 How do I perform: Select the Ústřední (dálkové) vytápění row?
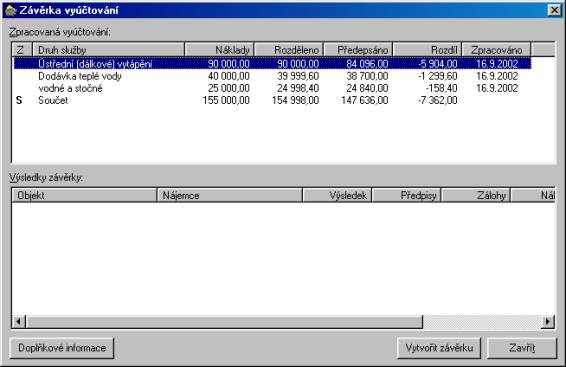(273, 64)
